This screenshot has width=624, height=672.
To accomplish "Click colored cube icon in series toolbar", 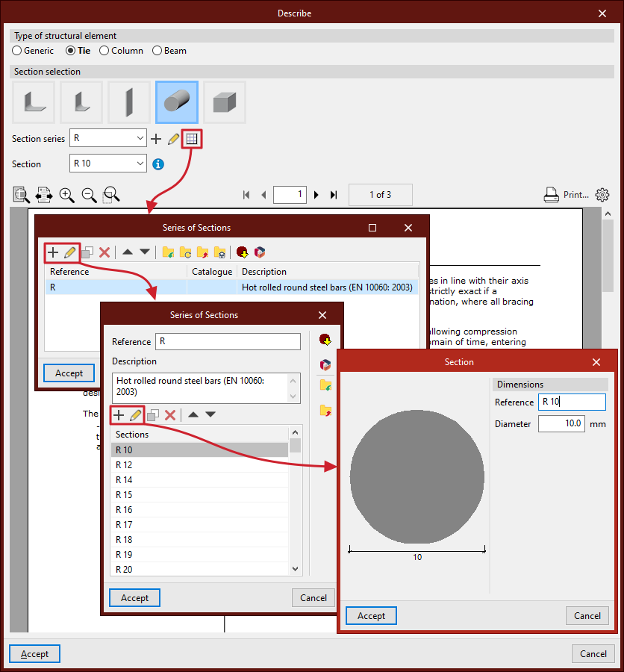I will pyautogui.click(x=260, y=252).
